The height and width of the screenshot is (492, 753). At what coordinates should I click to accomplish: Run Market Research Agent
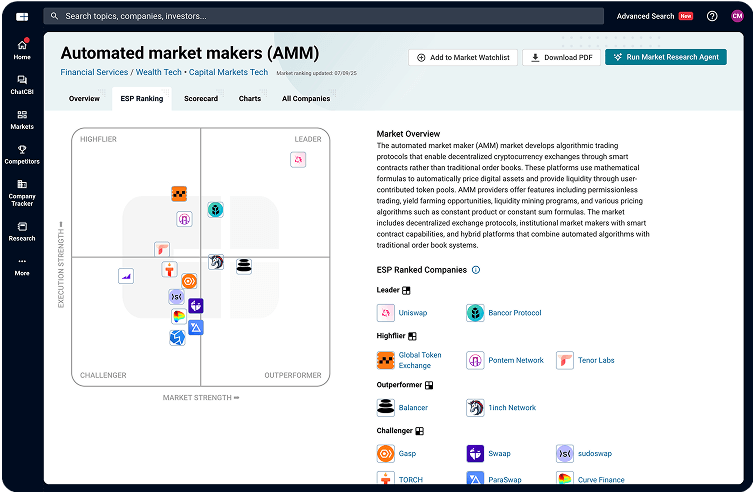(x=665, y=58)
